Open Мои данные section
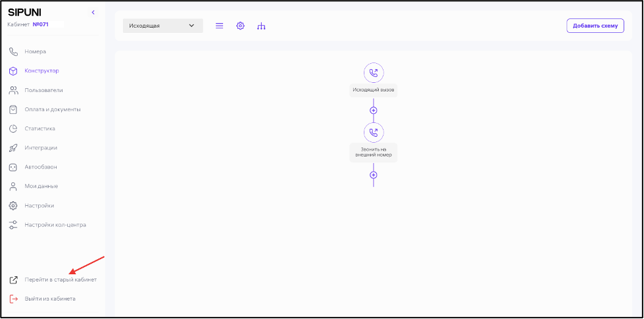Screen dimensions: 644x319 [41, 186]
